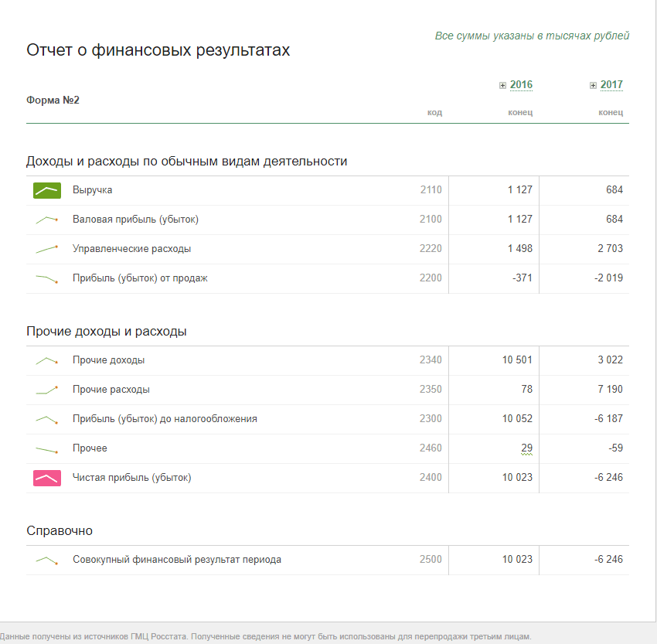Click the 2016 Прочие доходы value 10 501
Viewport: 657px width, 644px height.
[x=517, y=360]
